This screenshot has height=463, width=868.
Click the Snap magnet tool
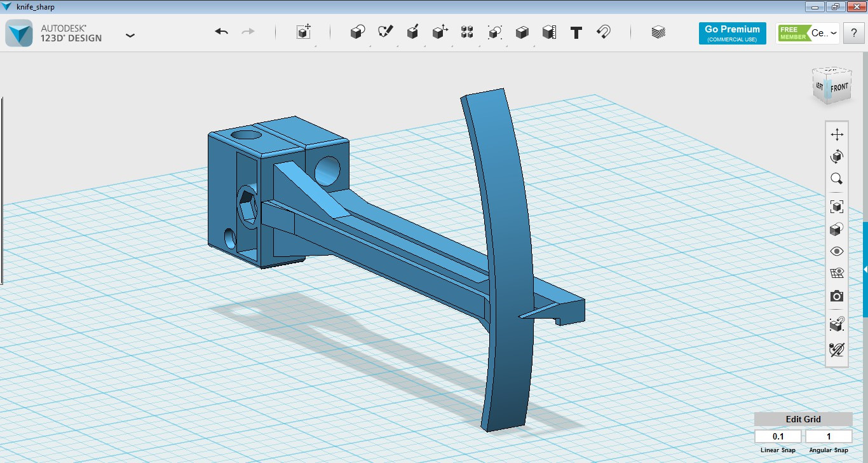pyautogui.click(x=604, y=32)
